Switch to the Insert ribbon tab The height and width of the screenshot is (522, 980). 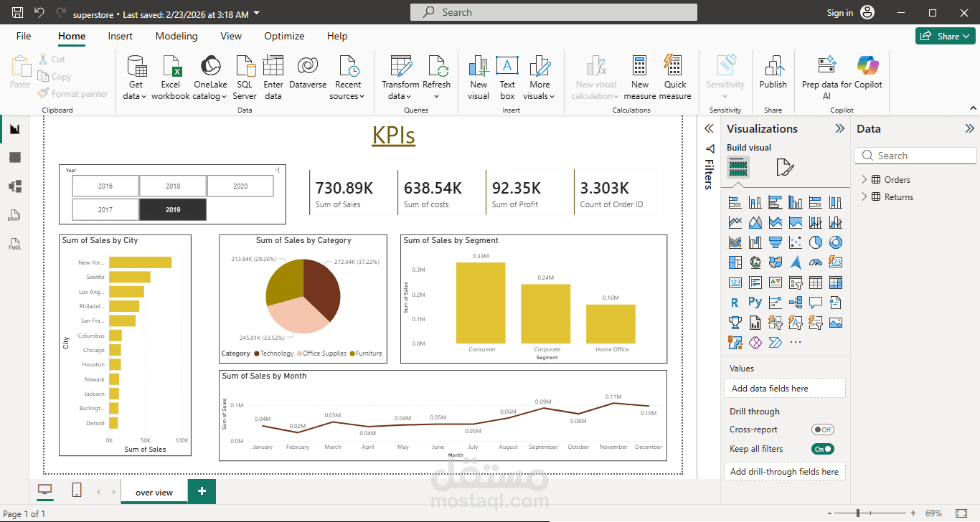120,36
